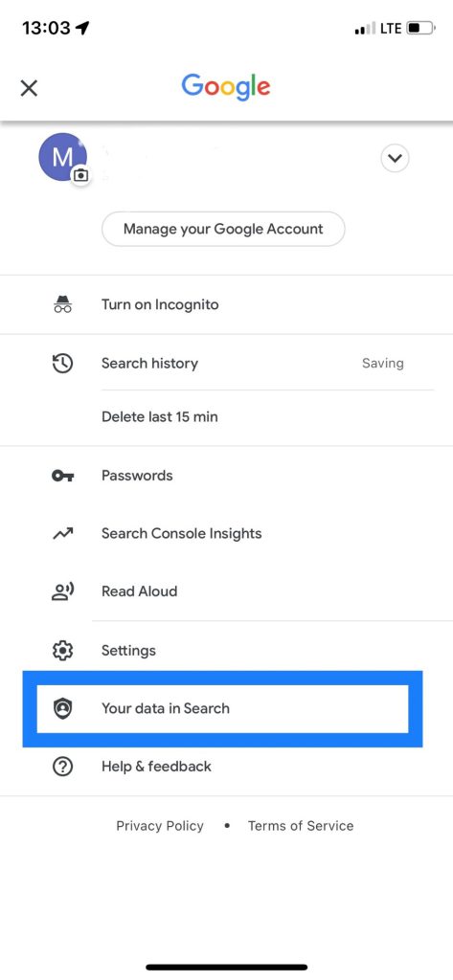
Task: Tap the Search history clock icon
Action: pyautogui.click(x=62, y=363)
